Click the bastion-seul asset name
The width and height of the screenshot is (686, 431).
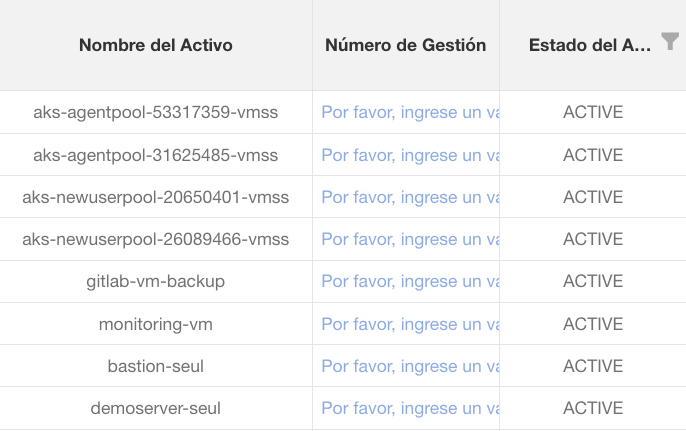tap(155, 367)
